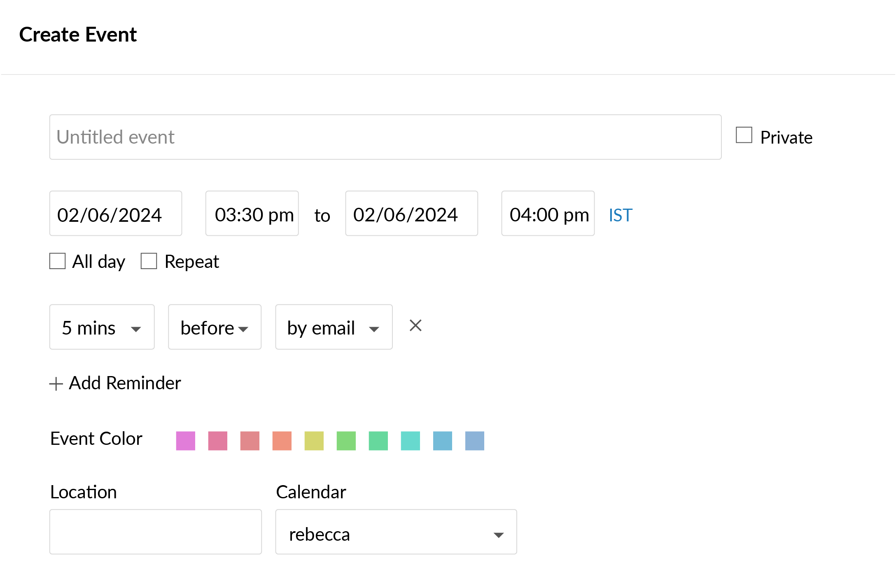The width and height of the screenshot is (896, 588).
Task: Check the All day option
Action: [x=57, y=260]
